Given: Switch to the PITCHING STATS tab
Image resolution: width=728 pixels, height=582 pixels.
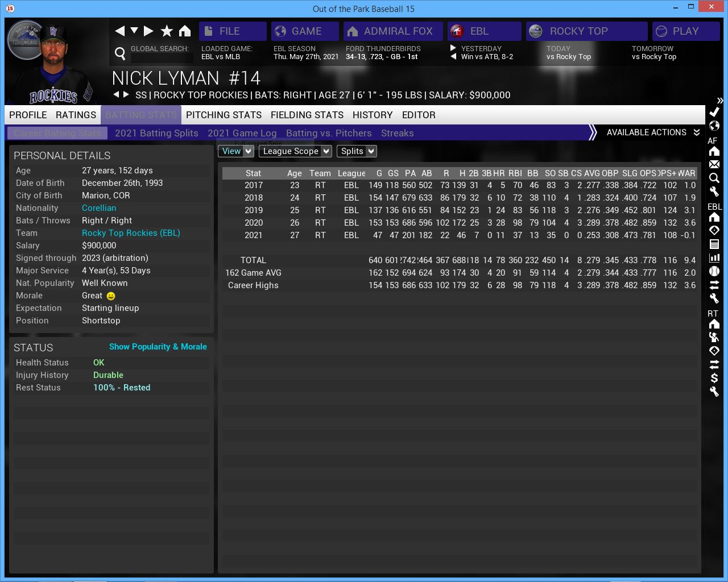Looking at the screenshot, I should coord(224,115).
